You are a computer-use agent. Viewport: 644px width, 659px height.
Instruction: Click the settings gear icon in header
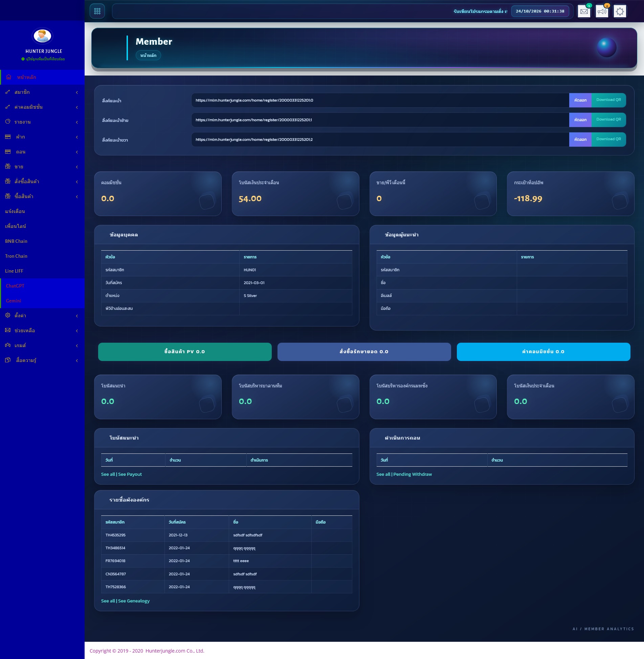[620, 12]
